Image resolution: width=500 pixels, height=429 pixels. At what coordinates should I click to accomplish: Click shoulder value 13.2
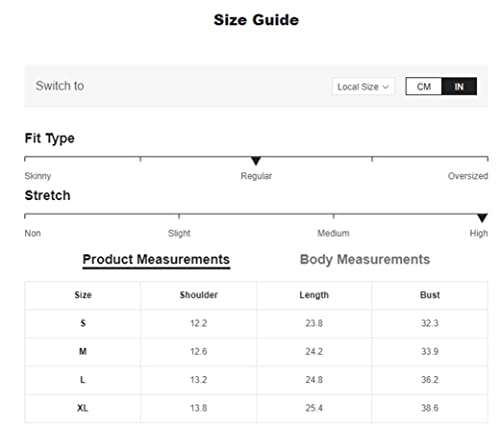pyautogui.click(x=199, y=380)
